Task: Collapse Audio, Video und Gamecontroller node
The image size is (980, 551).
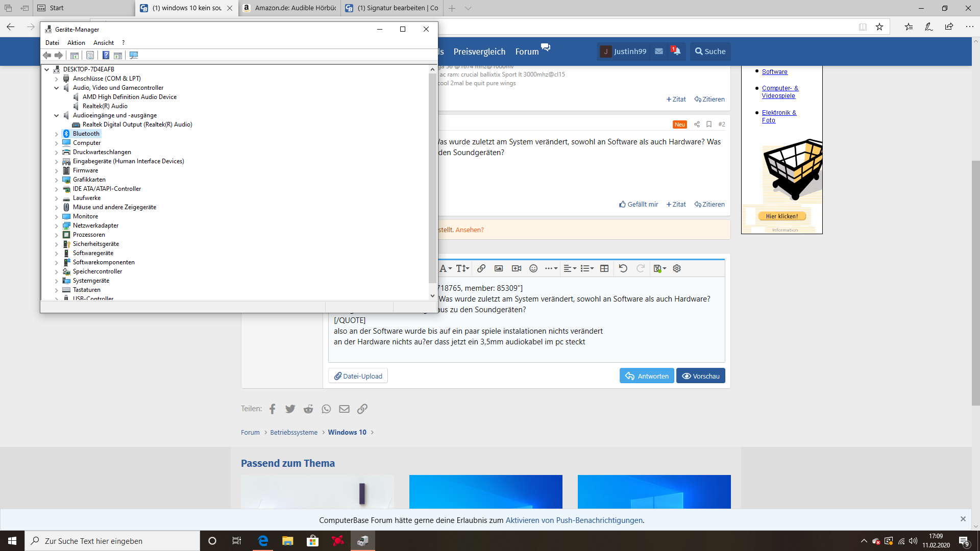Action: (57, 88)
